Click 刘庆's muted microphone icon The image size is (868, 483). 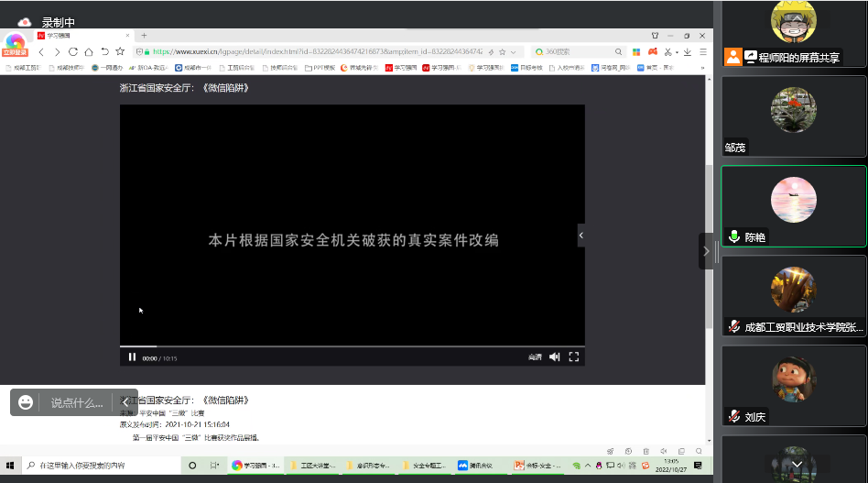[734, 416]
